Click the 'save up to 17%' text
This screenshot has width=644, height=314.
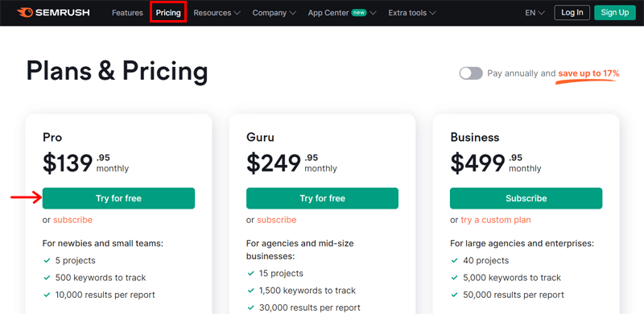pyautogui.click(x=588, y=73)
